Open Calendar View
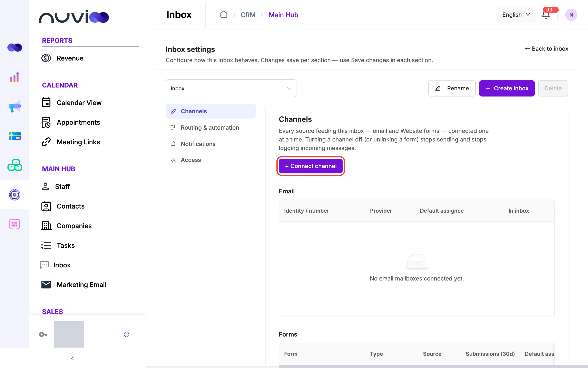 click(71, 103)
